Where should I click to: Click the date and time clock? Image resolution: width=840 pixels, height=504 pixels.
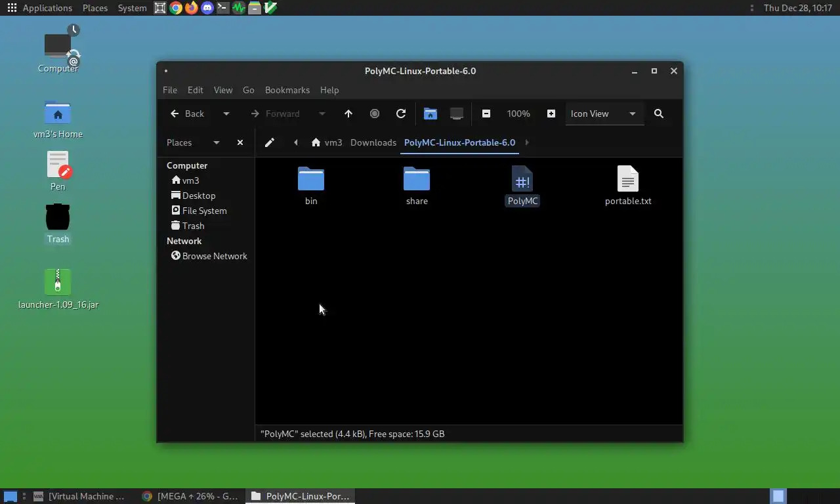(798, 8)
